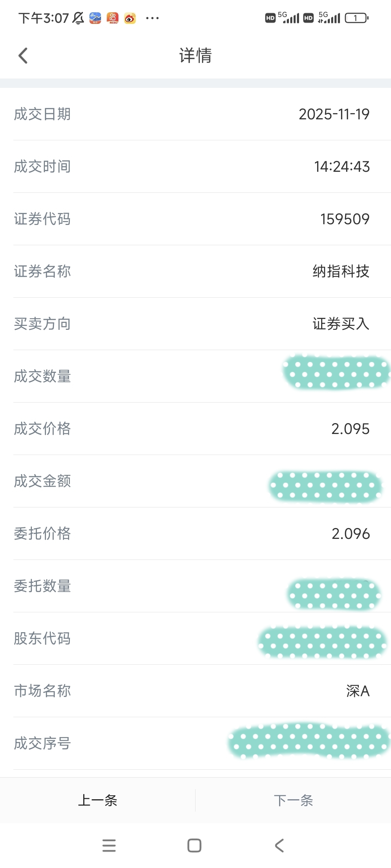Tap the battery indicator icon
The width and height of the screenshot is (391, 868).
click(357, 18)
